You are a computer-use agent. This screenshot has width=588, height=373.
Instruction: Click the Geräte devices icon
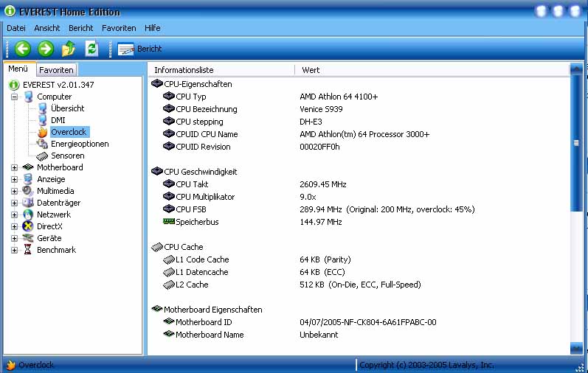tap(28, 238)
